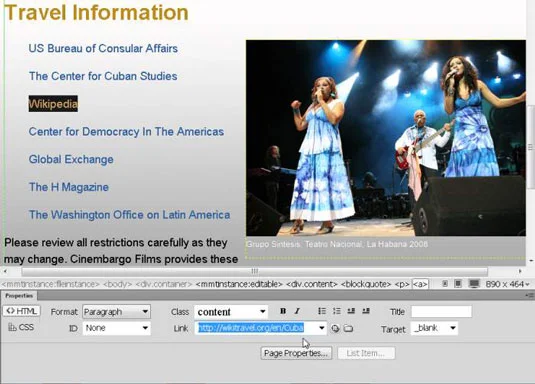Toggle bold formatting in Properties panel
This screenshot has height=384, width=535.
pos(283,311)
